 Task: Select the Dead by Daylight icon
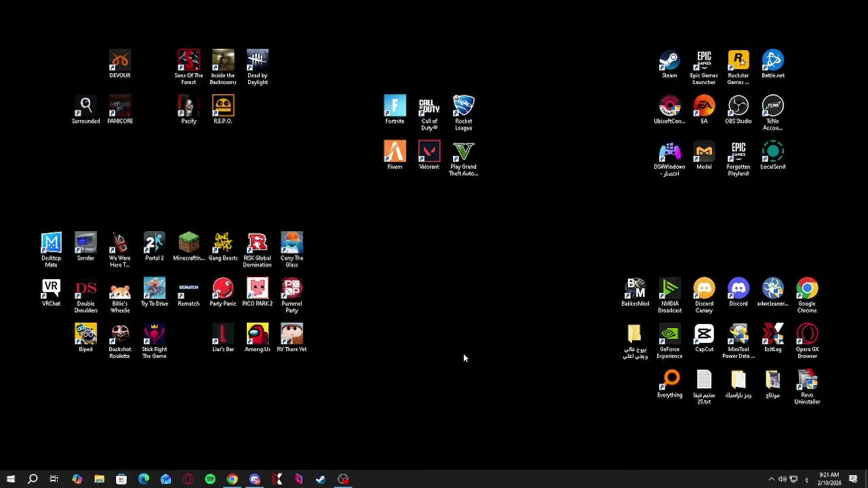pos(258,67)
